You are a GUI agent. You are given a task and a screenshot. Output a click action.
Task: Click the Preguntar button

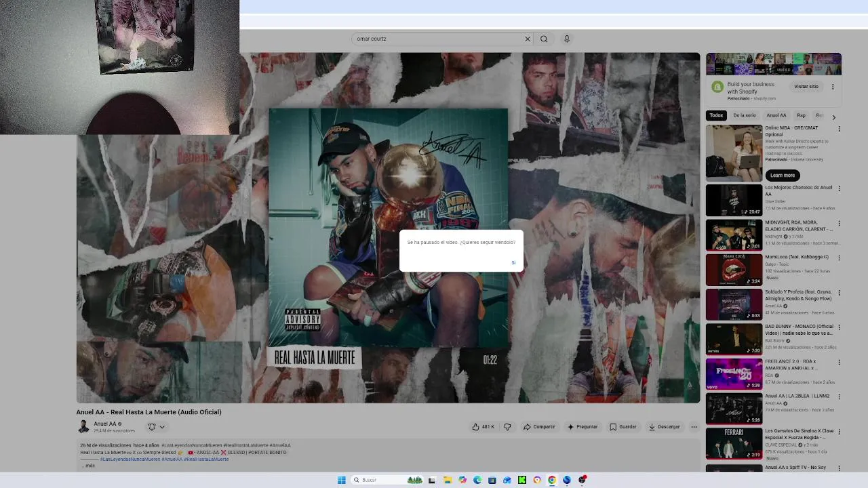tap(583, 427)
